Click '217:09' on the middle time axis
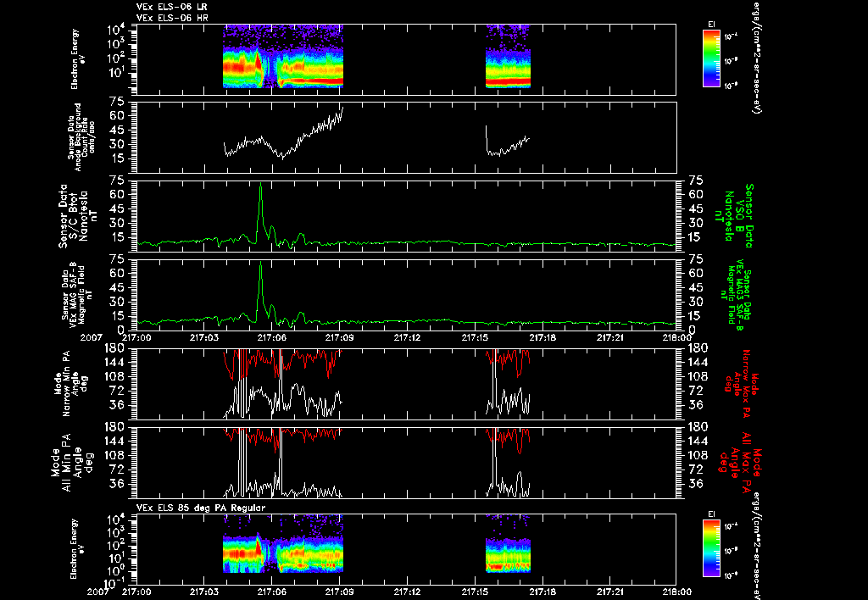868x600 pixels. 339,337
